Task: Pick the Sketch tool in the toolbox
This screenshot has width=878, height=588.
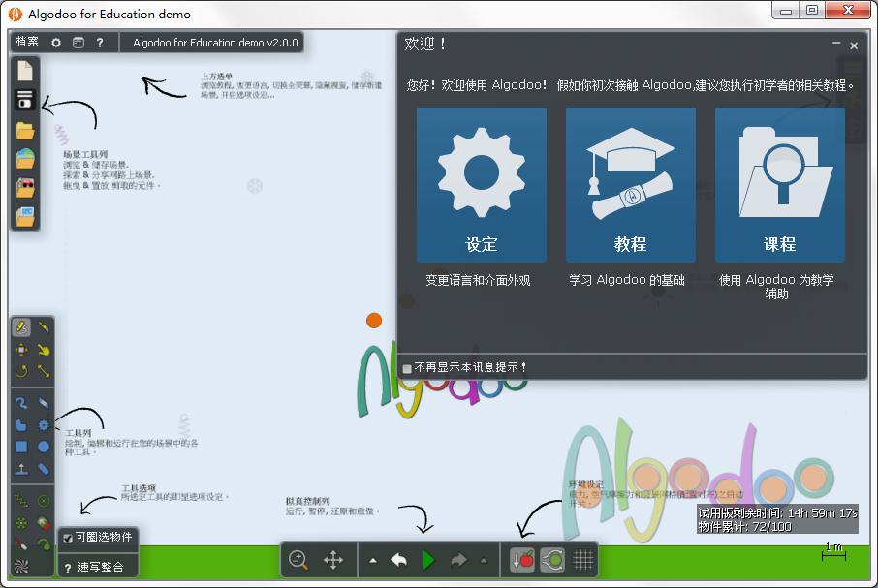Action: pyautogui.click(x=21, y=327)
